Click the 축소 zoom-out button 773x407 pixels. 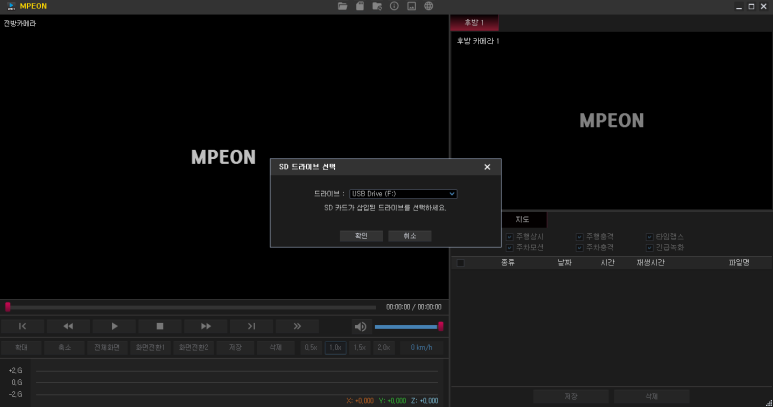(65, 348)
